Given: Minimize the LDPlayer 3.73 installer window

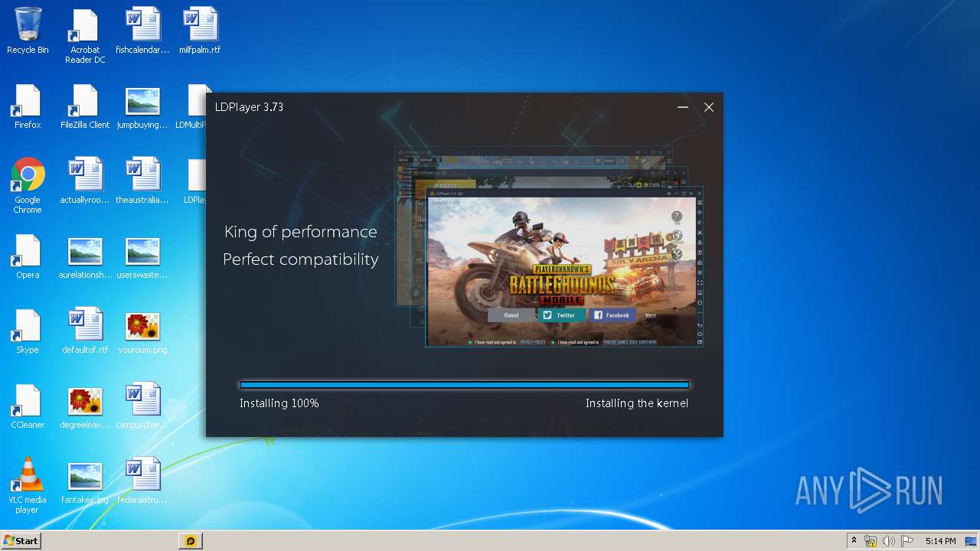Looking at the screenshot, I should pos(683,107).
